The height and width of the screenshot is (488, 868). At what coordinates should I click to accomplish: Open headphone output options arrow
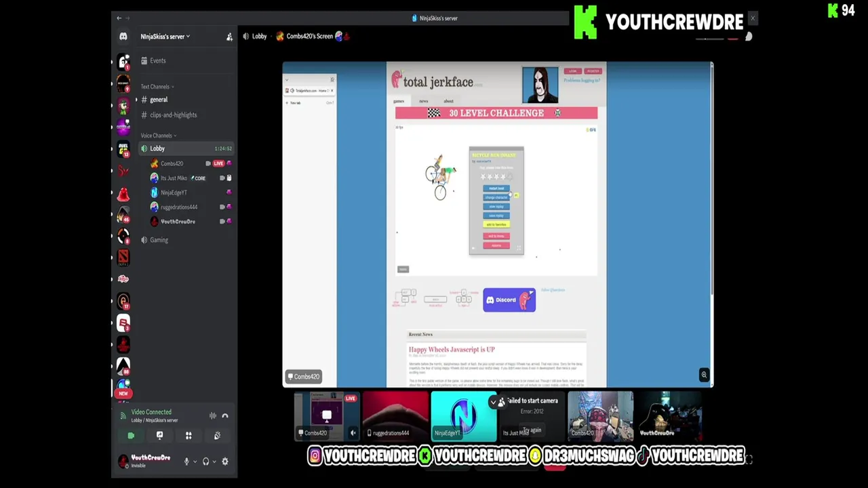click(x=214, y=462)
